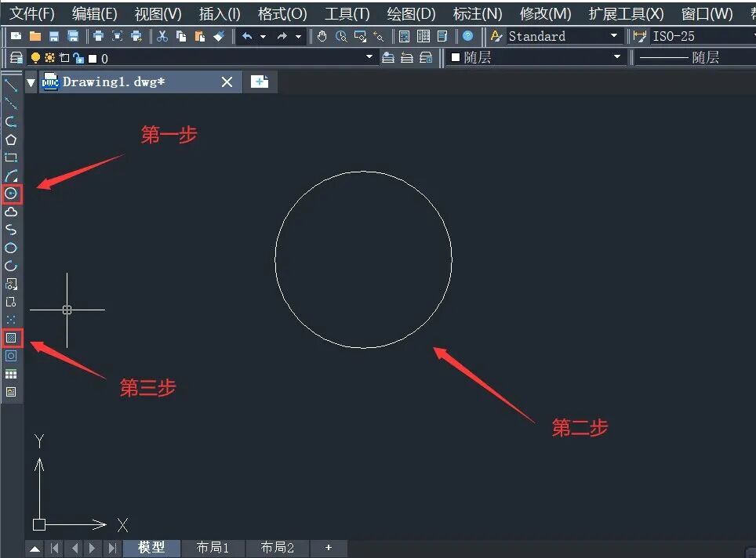Open the Layer Properties Manager
This screenshot has height=558, width=756.
(x=16, y=58)
